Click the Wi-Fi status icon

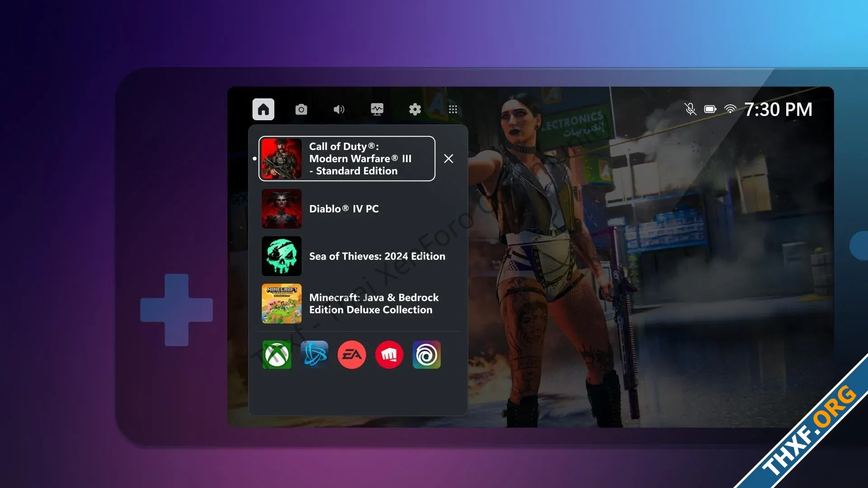[x=730, y=109]
